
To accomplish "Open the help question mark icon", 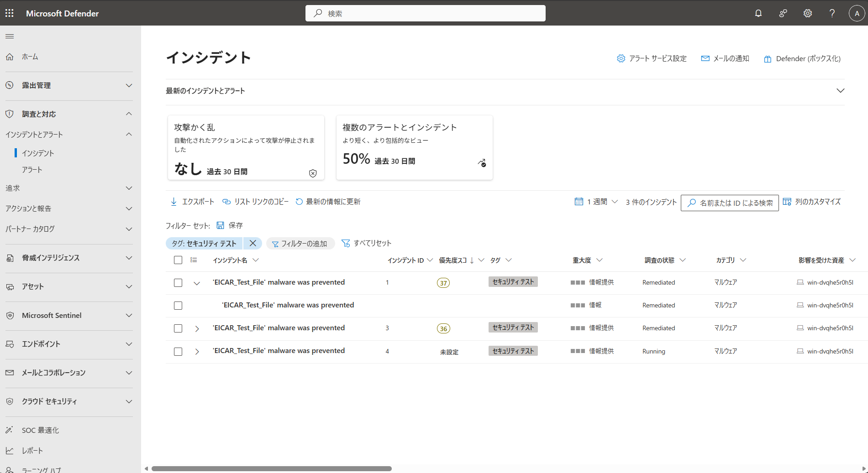I will point(832,13).
